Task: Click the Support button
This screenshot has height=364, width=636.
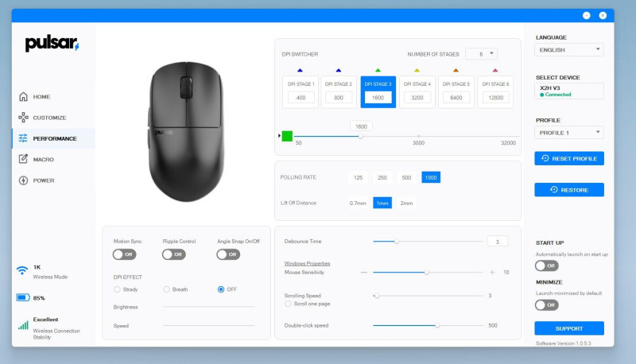Action: (569, 328)
